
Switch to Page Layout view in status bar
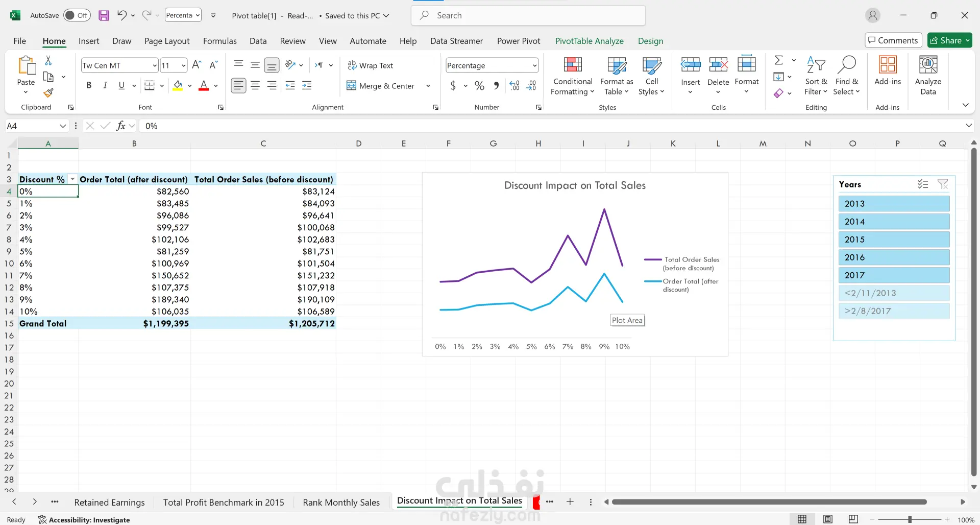(827, 519)
